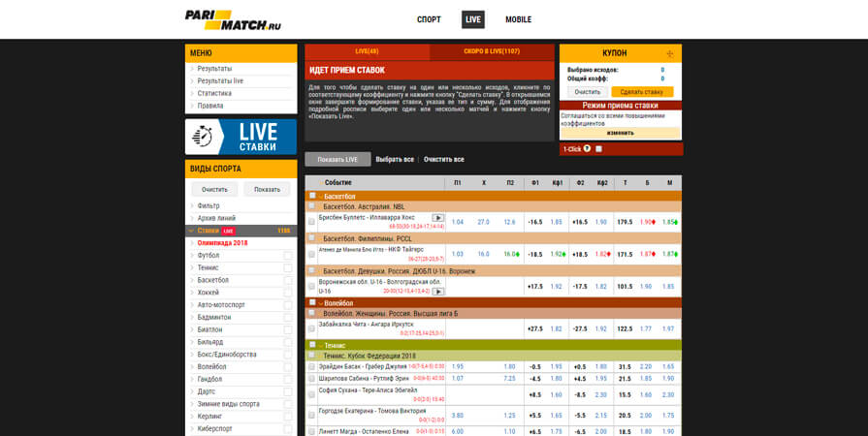This screenshot has height=436, width=868.
Task: Check the Баскетбол category header checkbox in table
Action: [312, 196]
